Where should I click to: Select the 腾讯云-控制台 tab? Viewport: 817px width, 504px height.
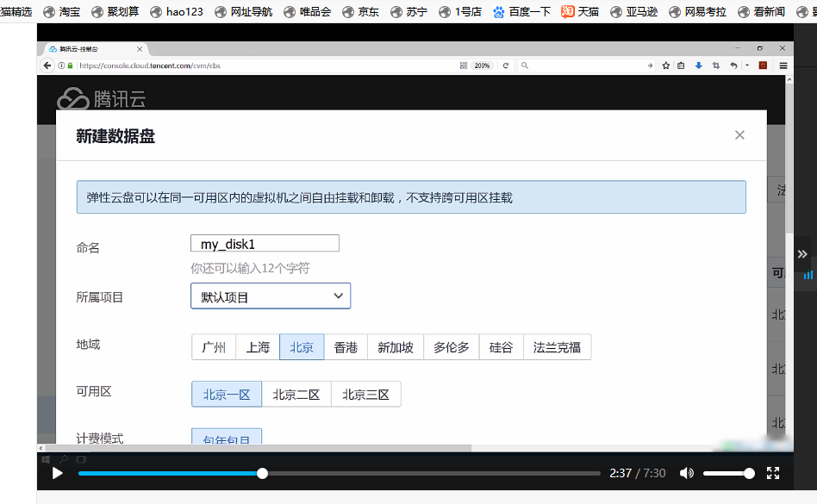pyautogui.click(x=94, y=49)
